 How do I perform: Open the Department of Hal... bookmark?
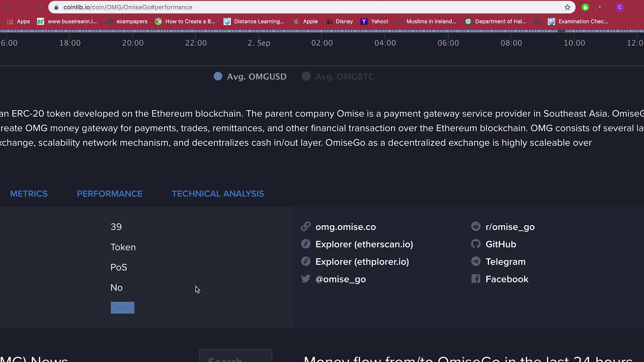coord(496,22)
